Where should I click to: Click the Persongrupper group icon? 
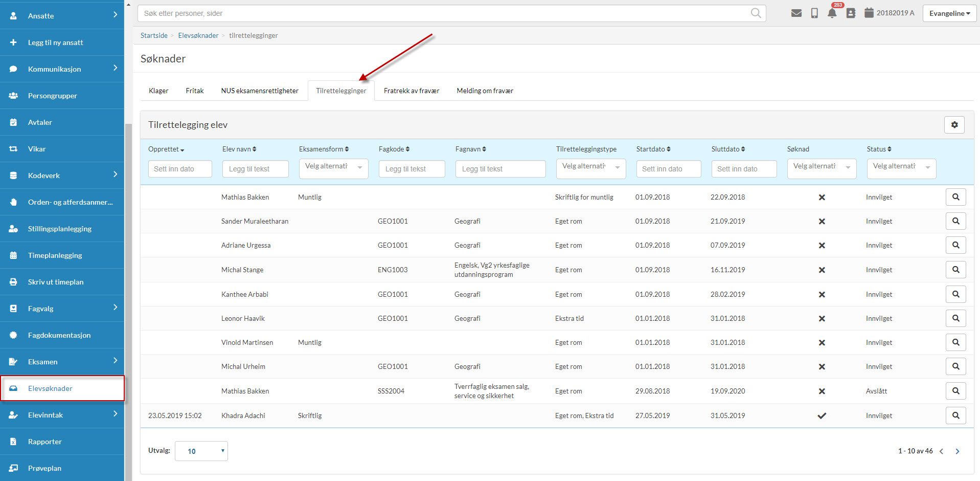point(13,96)
